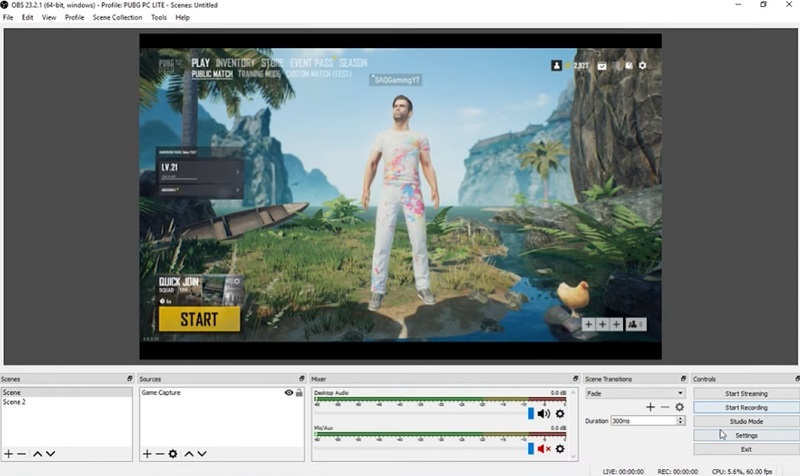Click the game preview canvas

[401, 196]
